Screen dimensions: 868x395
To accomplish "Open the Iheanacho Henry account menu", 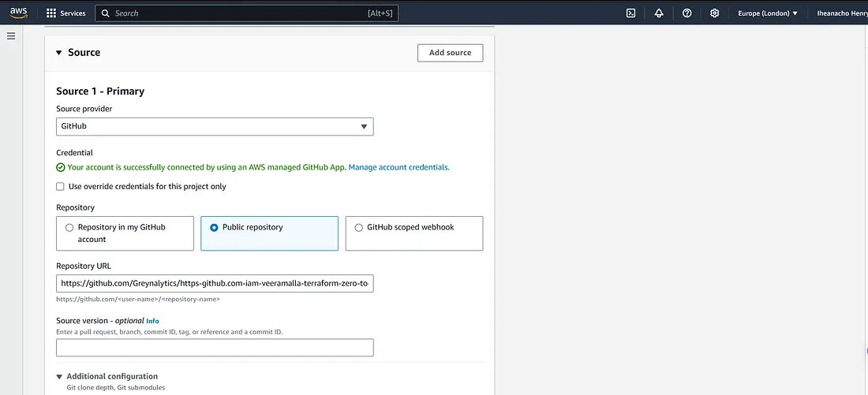I will coord(842,13).
